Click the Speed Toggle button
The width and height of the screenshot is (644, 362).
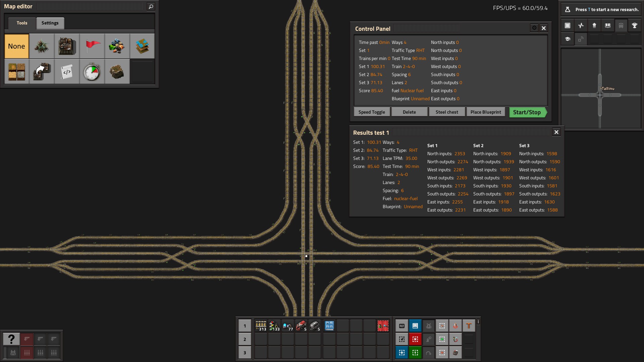372,112
